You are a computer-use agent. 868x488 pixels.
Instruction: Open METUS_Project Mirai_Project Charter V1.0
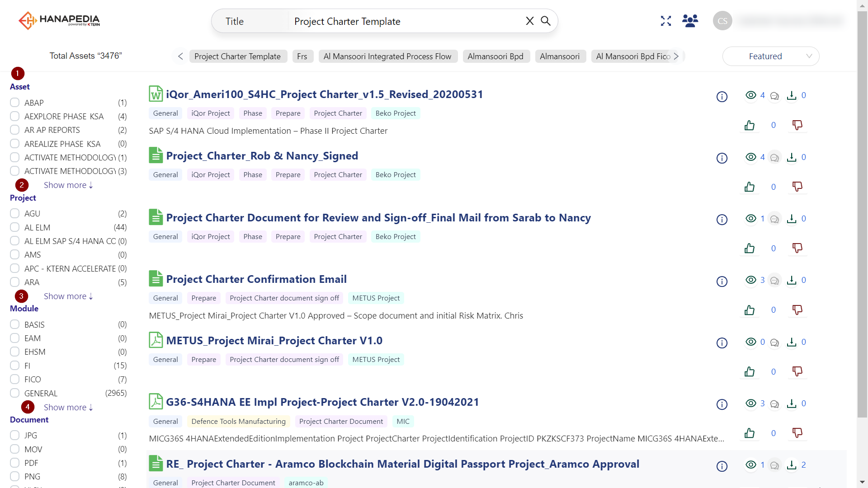[x=274, y=341]
